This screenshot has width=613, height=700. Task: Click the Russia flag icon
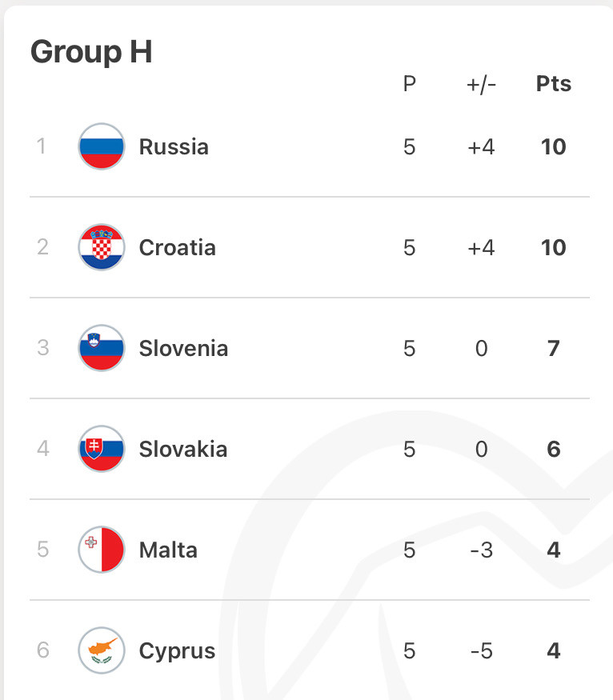click(x=102, y=146)
